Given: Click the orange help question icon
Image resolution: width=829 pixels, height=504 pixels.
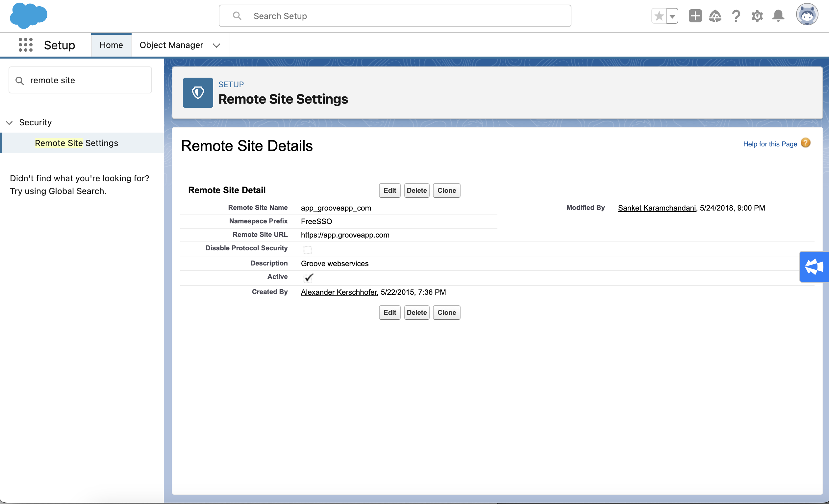Looking at the screenshot, I should 805,143.
